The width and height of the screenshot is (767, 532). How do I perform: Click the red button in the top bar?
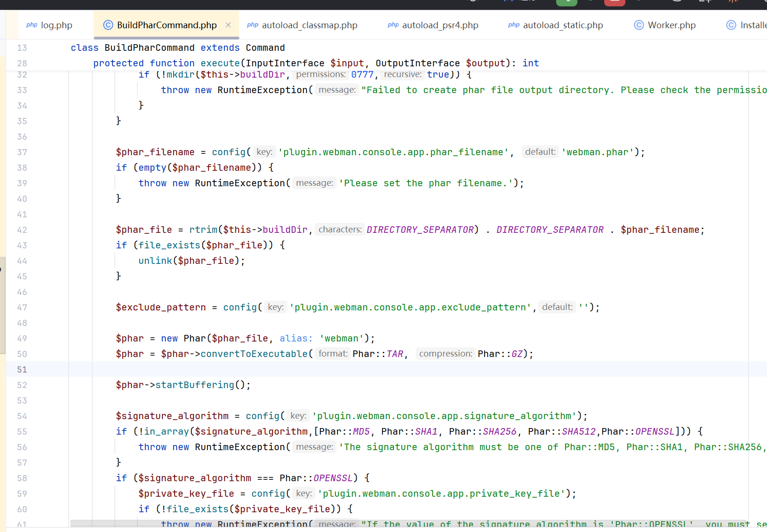(614, 2)
